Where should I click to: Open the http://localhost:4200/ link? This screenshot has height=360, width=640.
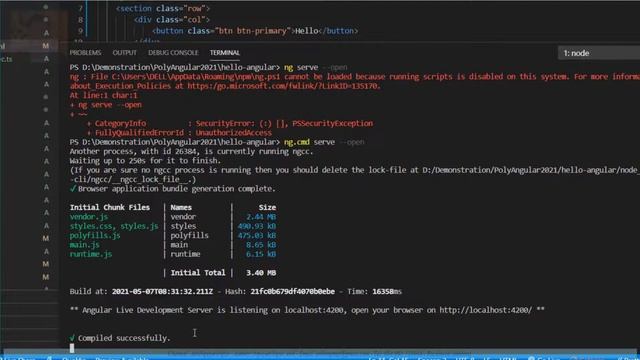point(485,310)
